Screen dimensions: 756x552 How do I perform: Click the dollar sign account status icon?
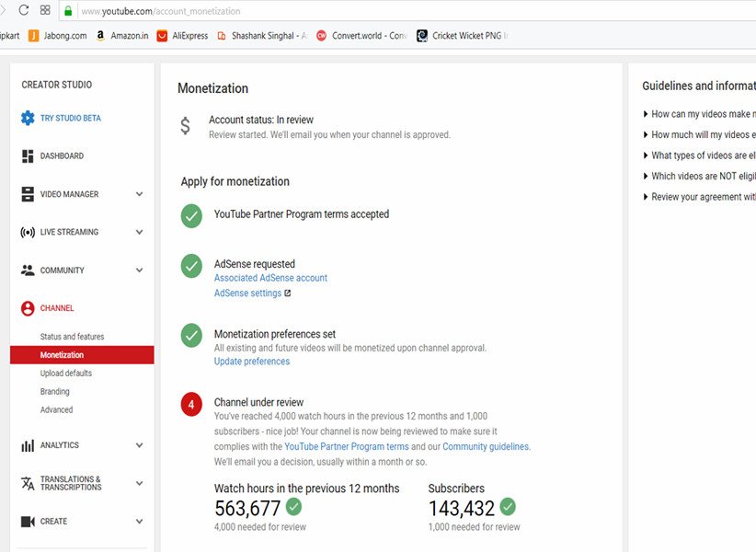coord(185,126)
